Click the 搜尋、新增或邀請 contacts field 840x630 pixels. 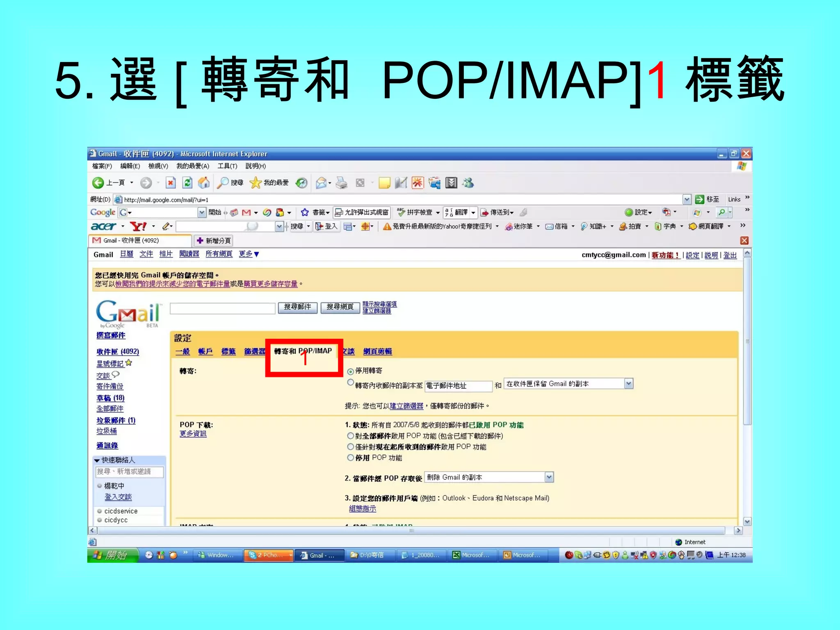(x=129, y=472)
